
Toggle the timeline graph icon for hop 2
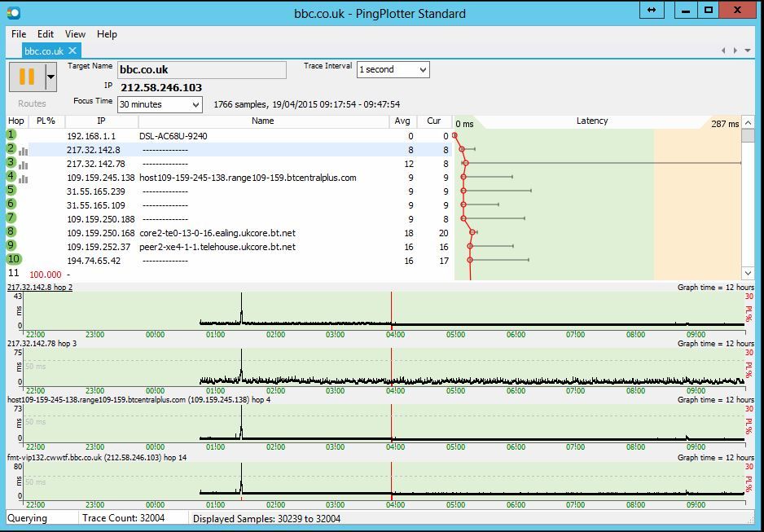click(x=23, y=152)
